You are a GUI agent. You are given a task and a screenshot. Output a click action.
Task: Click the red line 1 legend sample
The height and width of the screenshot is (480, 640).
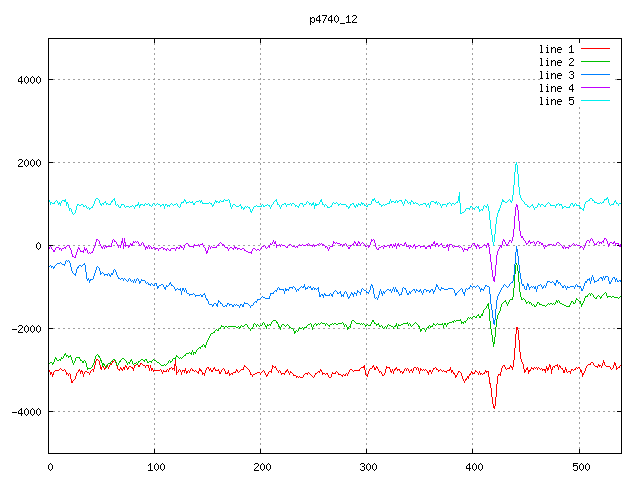pos(595,49)
